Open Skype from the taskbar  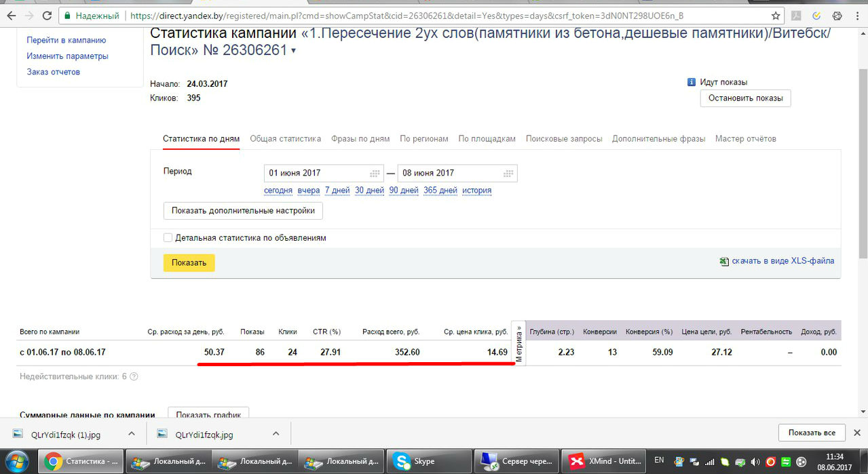pyautogui.click(x=428, y=460)
